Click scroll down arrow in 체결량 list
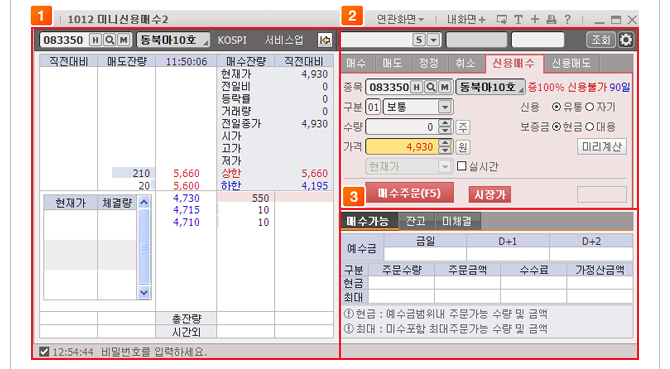 point(144,293)
